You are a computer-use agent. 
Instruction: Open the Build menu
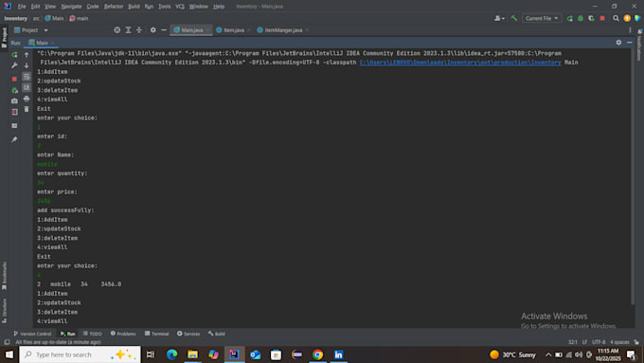134,7
